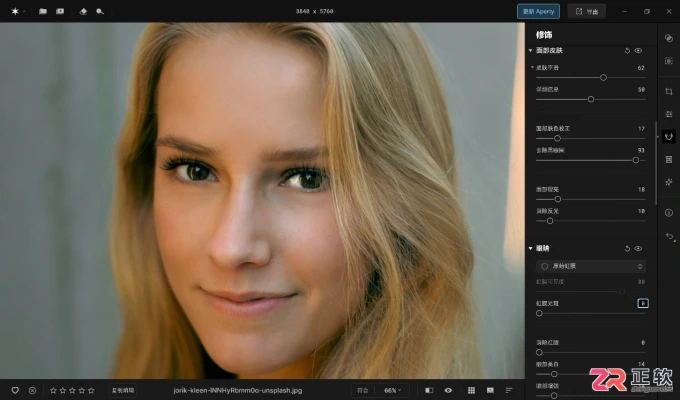Click the 更新 Aperty button
The width and height of the screenshot is (680, 400).
pos(538,11)
